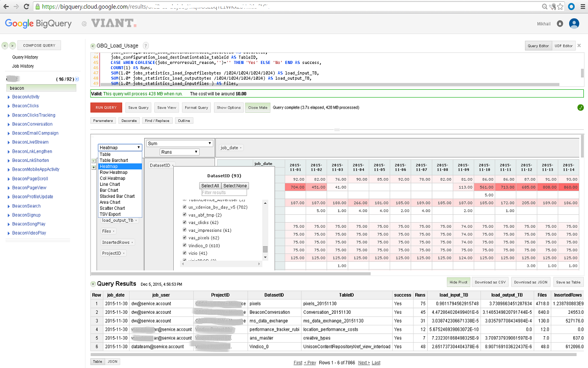Choose Table Barchart option
The image size is (588, 368).
tap(120, 161)
